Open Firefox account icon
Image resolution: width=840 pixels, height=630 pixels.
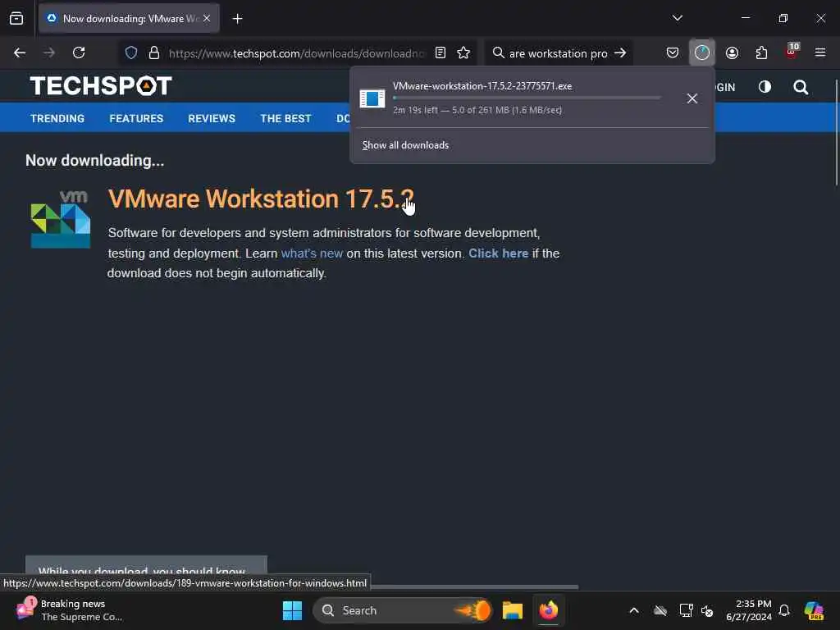click(732, 52)
